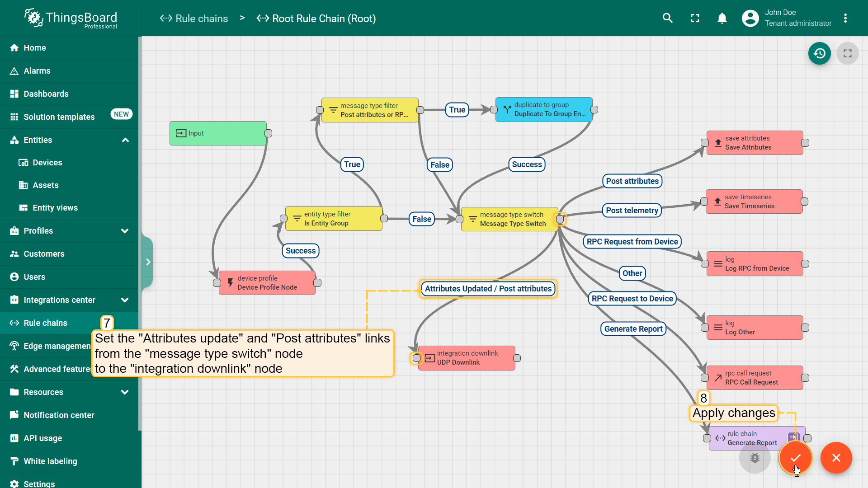Apply changes with orange checkmark button
The width and height of the screenshot is (868, 488).
[x=795, y=458]
